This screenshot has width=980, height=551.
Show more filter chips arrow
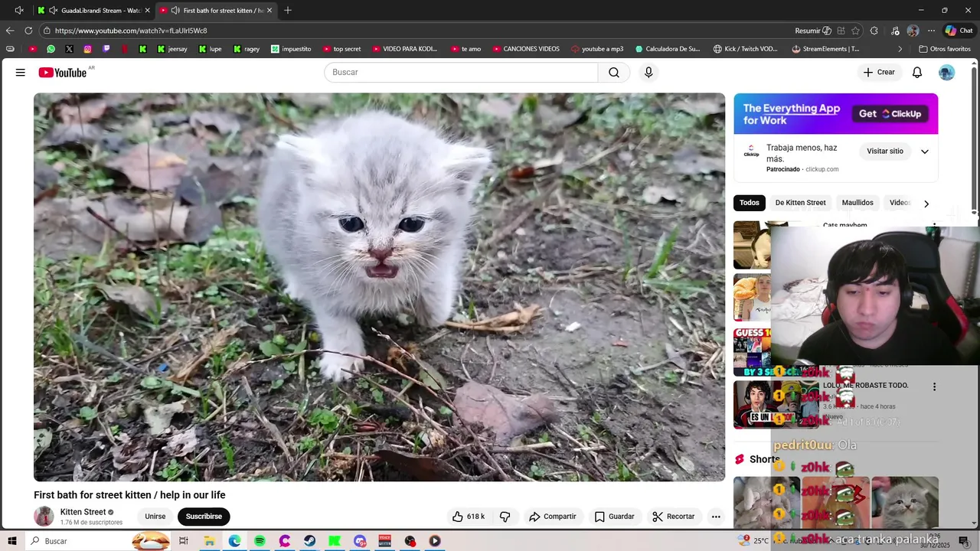tap(926, 204)
